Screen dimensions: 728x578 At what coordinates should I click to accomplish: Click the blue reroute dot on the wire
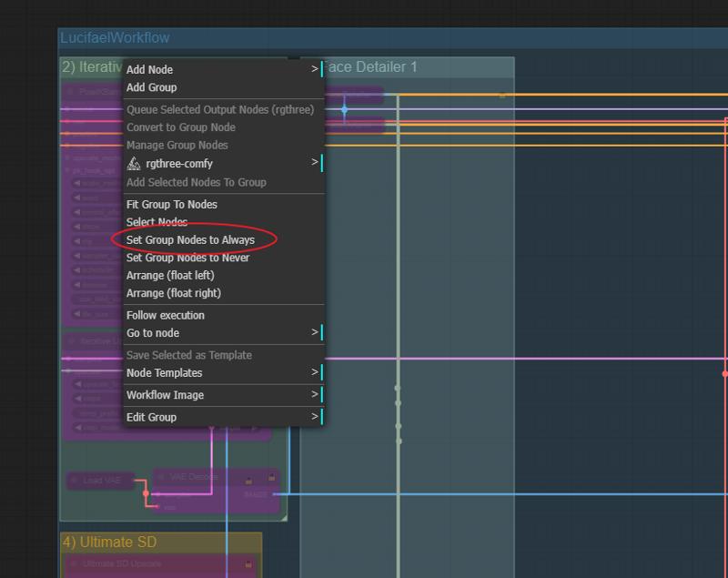click(x=345, y=110)
